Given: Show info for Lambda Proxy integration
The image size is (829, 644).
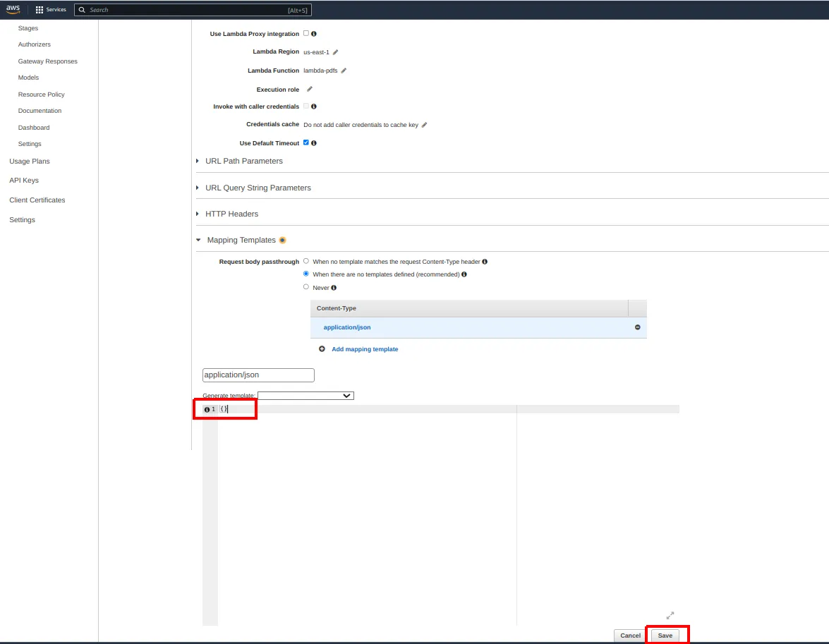Looking at the screenshot, I should click(x=314, y=33).
